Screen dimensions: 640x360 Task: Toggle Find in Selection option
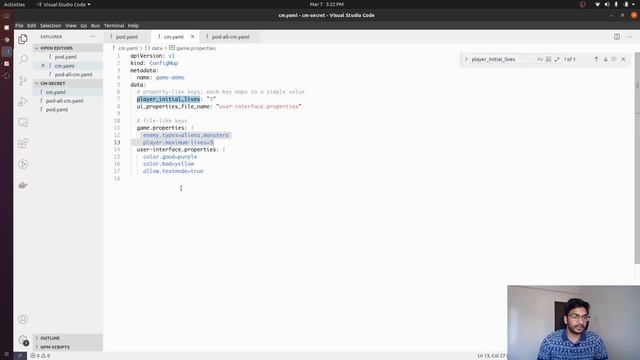(614, 59)
